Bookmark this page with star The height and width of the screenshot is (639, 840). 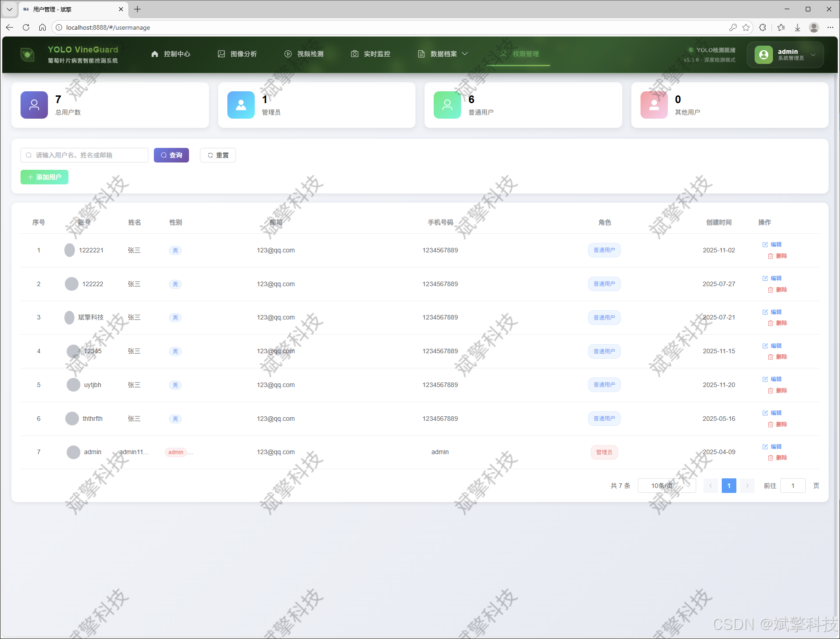coord(746,27)
